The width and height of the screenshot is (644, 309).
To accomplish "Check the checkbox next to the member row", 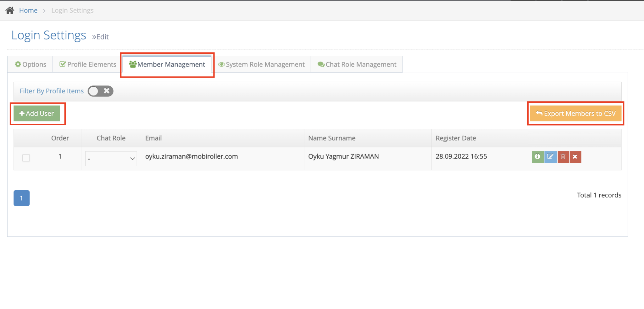I will 26,158.
